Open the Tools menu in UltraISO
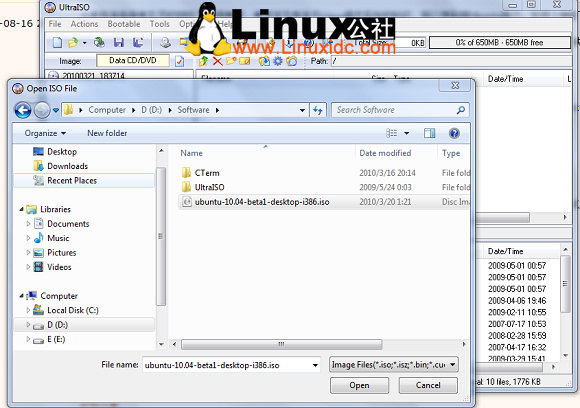The height and width of the screenshot is (408, 580). click(160, 24)
